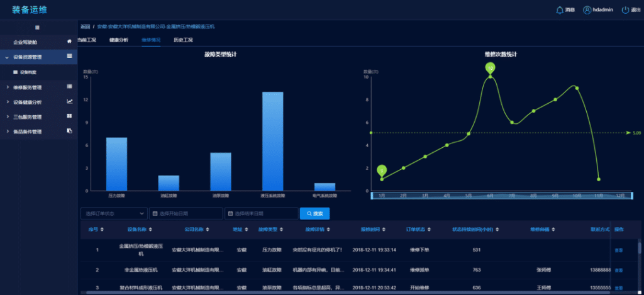Image resolution: width=644 pixels, height=295 pixels.
Task: Click the left handle of month zoom slider
Action: coord(372,196)
